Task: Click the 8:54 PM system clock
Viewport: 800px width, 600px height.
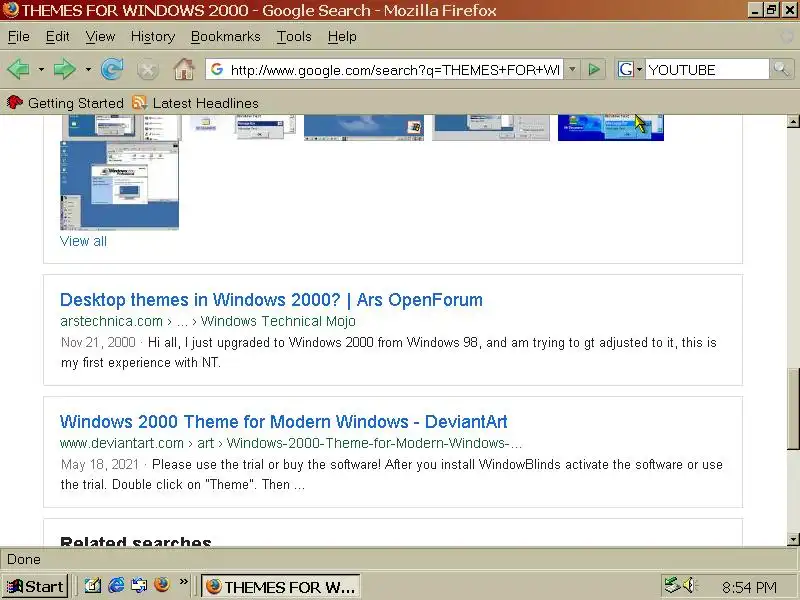Action: coord(749,587)
